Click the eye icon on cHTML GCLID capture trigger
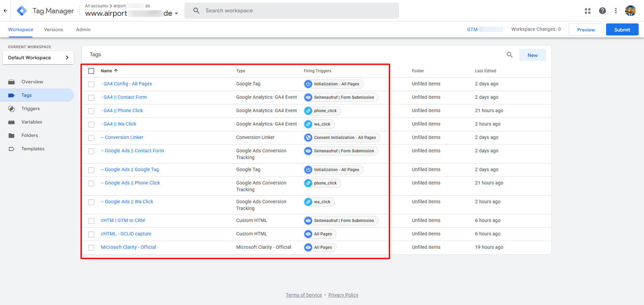644x305 pixels. [x=308, y=234]
